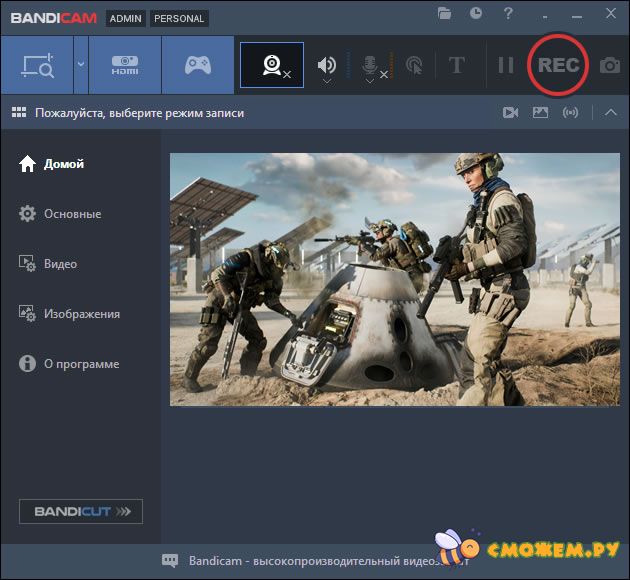The width and height of the screenshot is (630, 580).
Task: Toggle mouse cursor effects
Action: click(414, 66)
